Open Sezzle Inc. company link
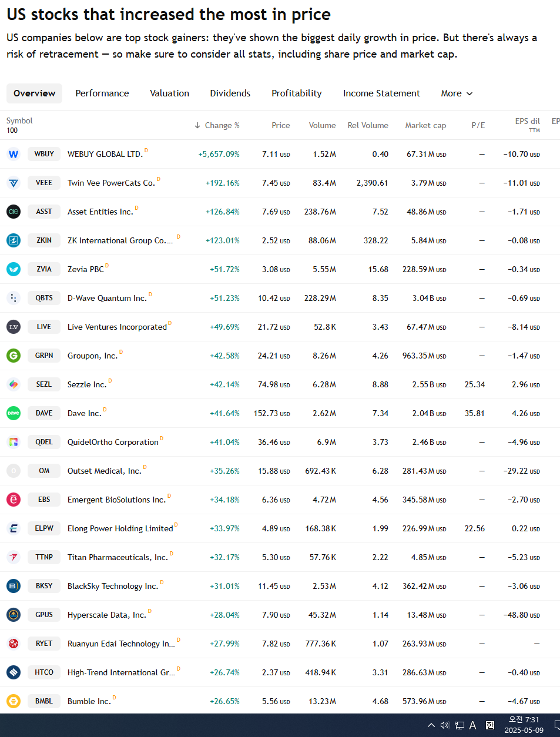 pyautogui.click(x=87, y=384)
